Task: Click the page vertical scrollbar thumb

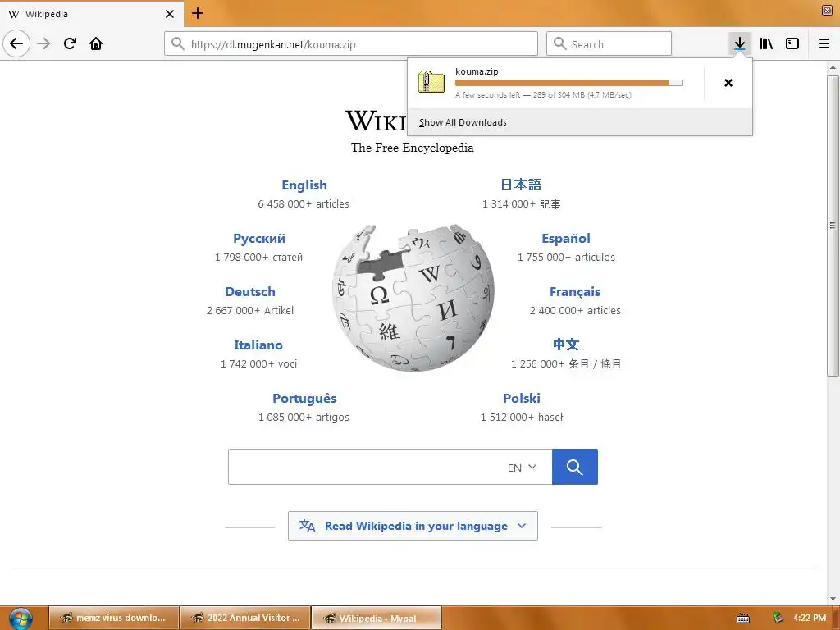Action: click(x=833, y=226)
